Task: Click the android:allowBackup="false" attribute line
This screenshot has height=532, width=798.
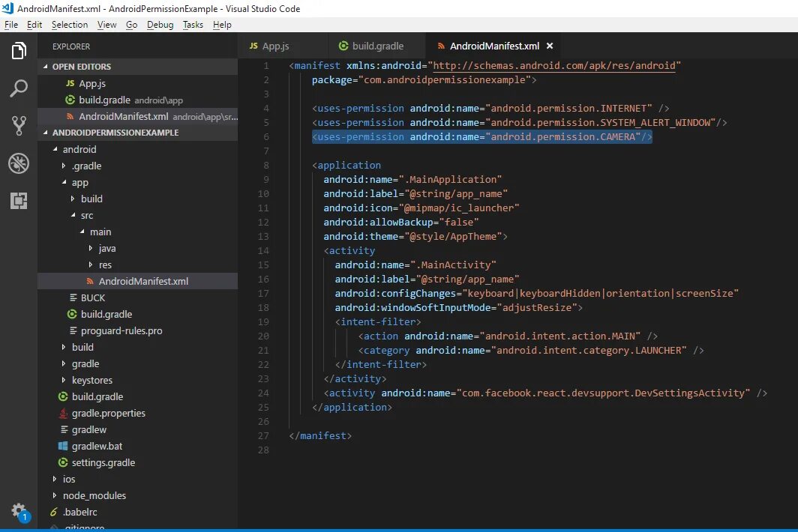Action: [401, 223]
